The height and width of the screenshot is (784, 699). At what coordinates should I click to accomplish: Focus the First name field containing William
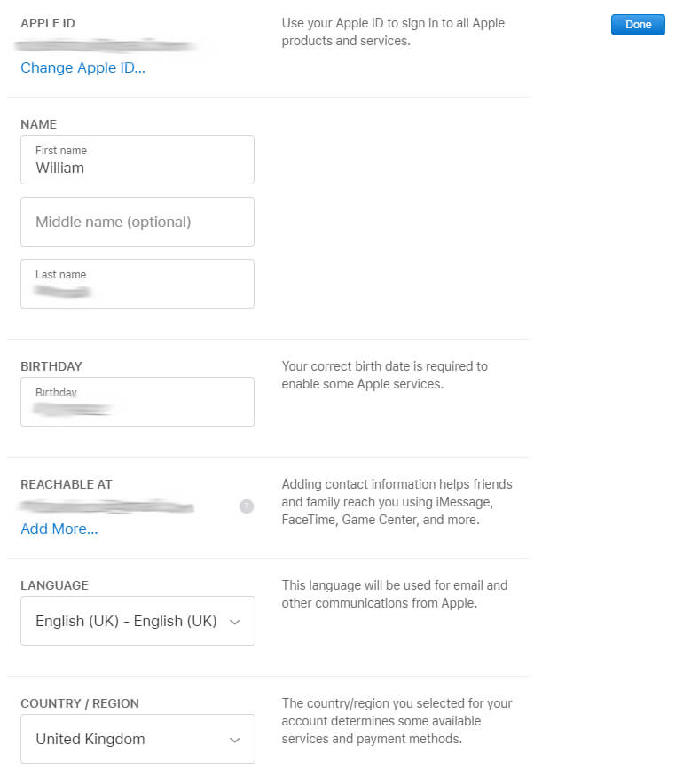137,160
